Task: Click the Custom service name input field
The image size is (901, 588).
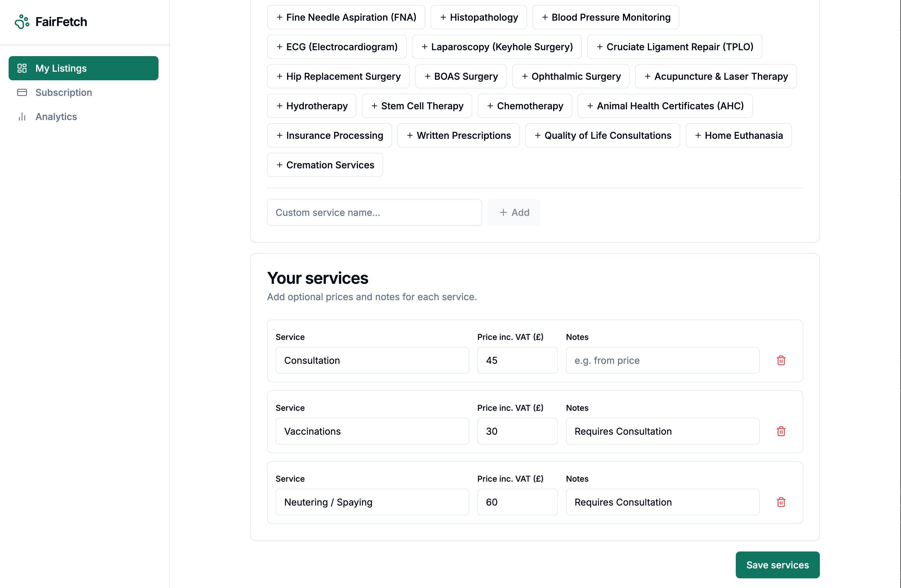Action: tap(374, 212)
